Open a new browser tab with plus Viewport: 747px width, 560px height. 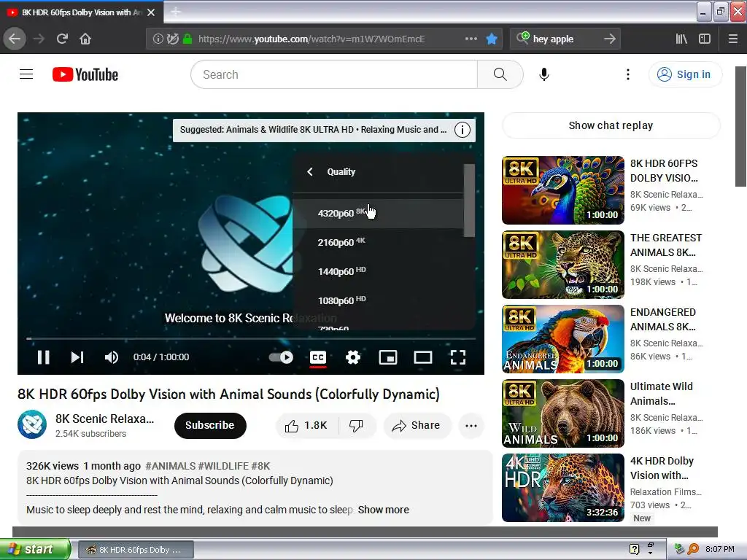175,12
